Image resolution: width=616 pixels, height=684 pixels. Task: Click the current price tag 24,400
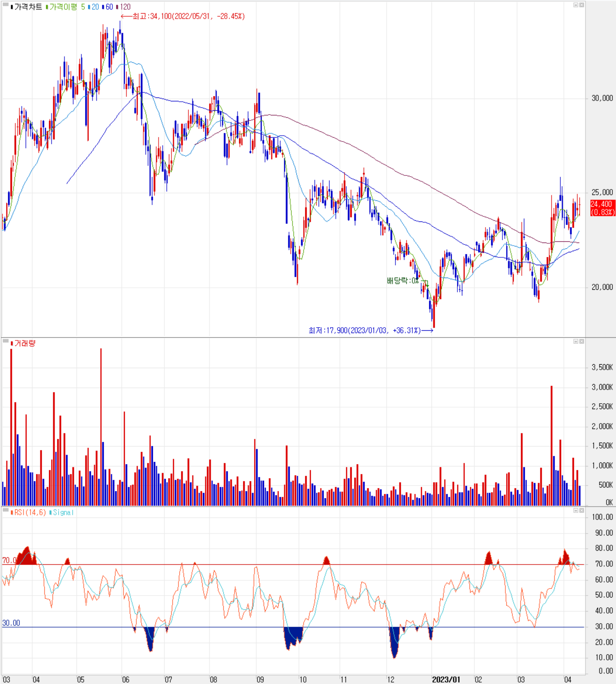(602, 208)
